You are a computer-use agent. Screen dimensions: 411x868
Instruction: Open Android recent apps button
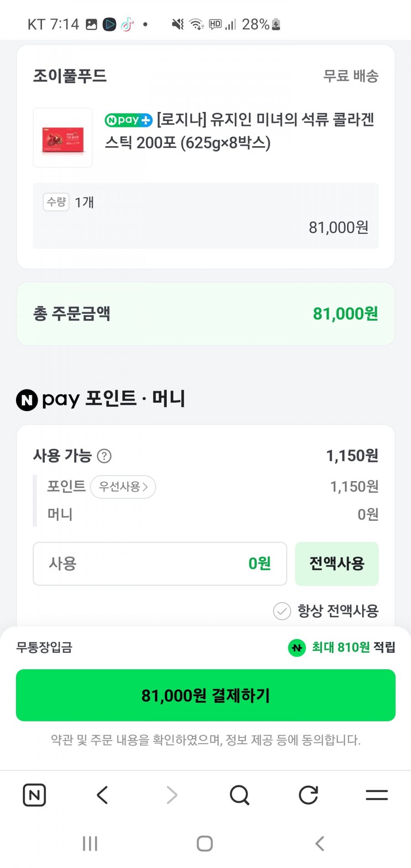click(90, 843)
